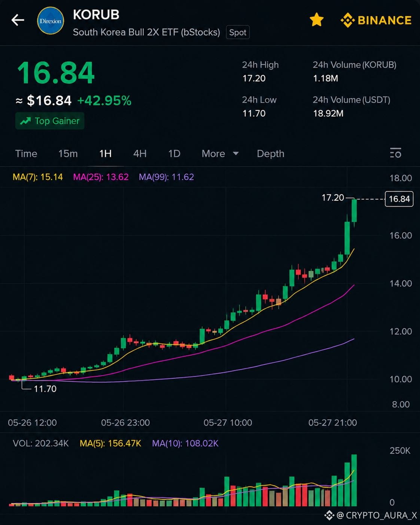Image resolution: width=420 pixels, height=525 pixels.
Task: Tap the volume MA(10): 108.02K label
Action: tap(185, 443)
